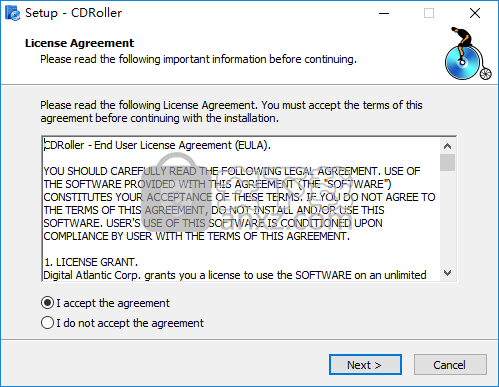
Task: Select "I accept the agreement" option
Action: 105,303
